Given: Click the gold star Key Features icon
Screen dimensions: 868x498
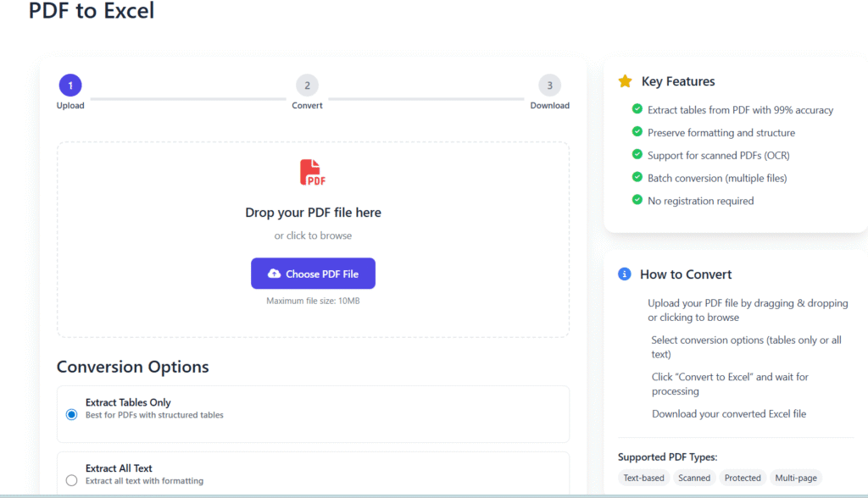Looking at the screenshot, I should click(625, 81).
